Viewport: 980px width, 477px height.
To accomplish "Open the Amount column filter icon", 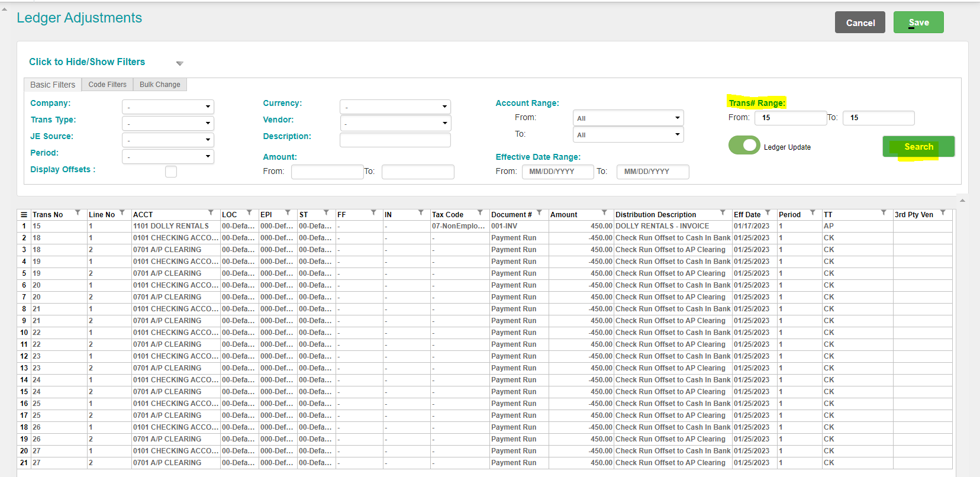I will [604, 213].
